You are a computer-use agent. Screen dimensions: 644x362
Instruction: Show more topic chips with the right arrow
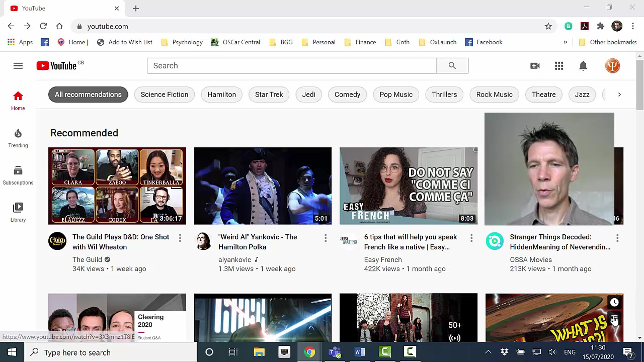(x=619, y=94)
